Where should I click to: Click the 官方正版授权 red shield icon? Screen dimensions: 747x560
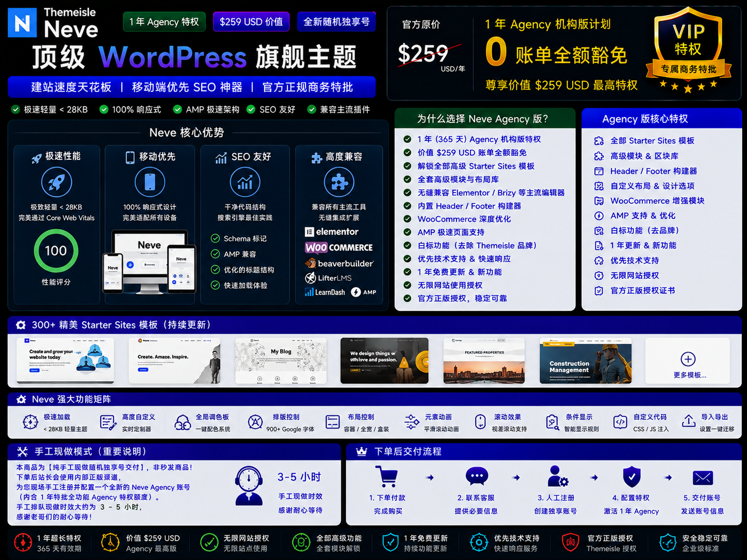point(571,542)
